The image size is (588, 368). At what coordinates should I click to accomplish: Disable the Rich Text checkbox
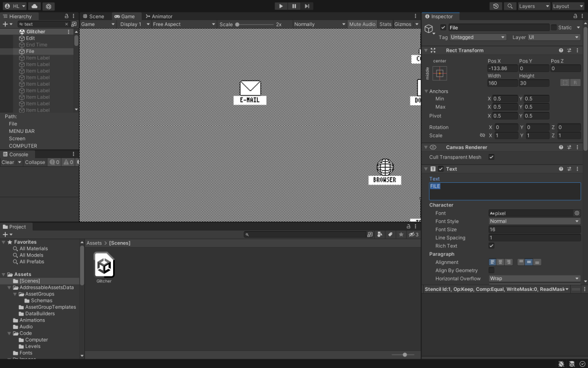click(x=492, y=246)
